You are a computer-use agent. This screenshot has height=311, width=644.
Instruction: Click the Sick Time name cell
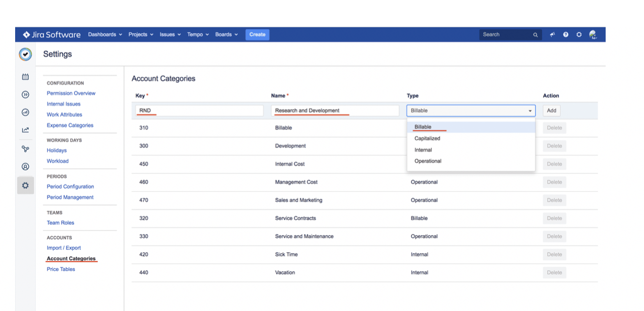(286, 254)
